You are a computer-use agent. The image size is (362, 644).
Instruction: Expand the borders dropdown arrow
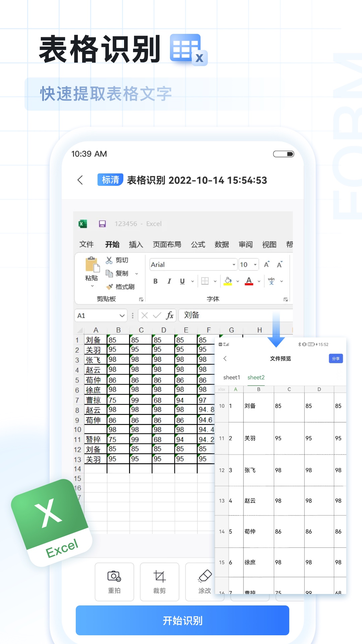pos(215,281)
